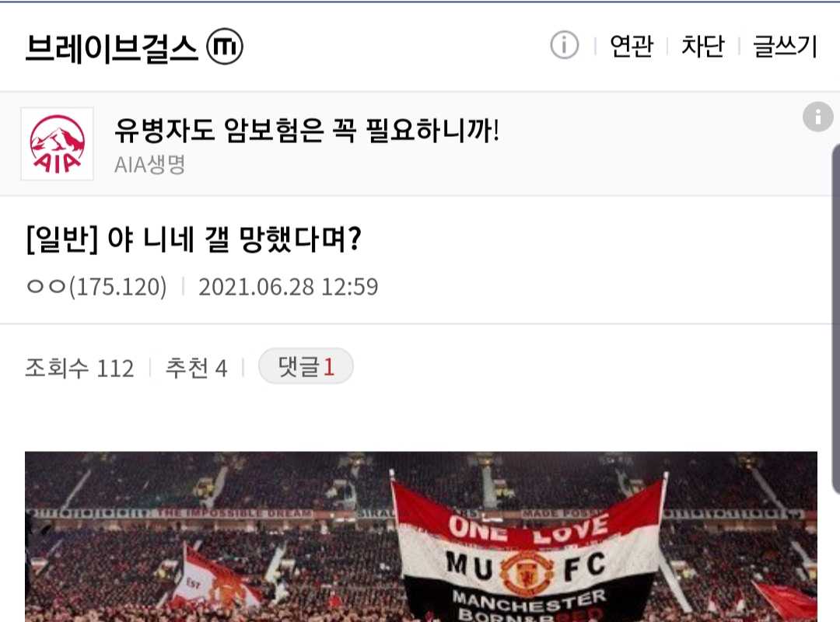Click the author ㅇㅇ(175.120)
The height and width of the screenshot is (622, 840).
[x=97, y=287]
